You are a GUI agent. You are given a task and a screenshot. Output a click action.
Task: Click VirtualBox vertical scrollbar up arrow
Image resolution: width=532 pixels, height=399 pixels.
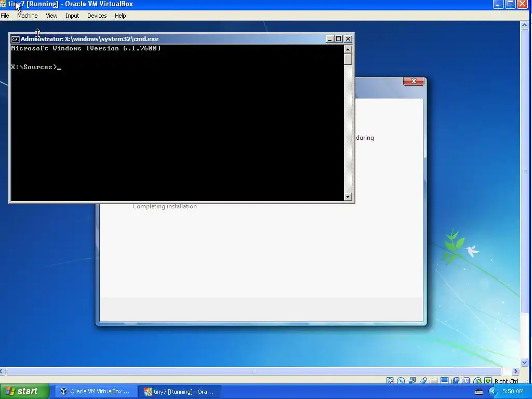point(525,25)
